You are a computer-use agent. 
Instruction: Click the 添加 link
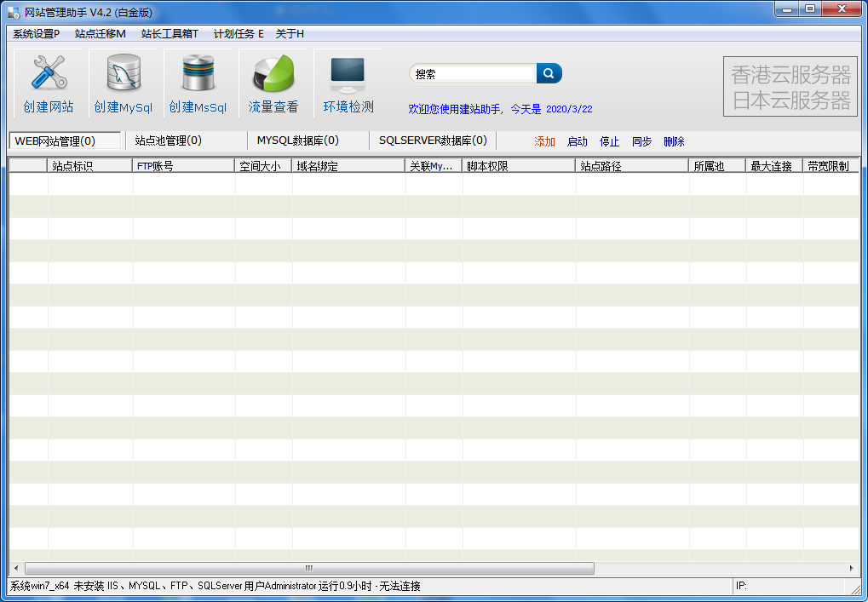(544, 142)
